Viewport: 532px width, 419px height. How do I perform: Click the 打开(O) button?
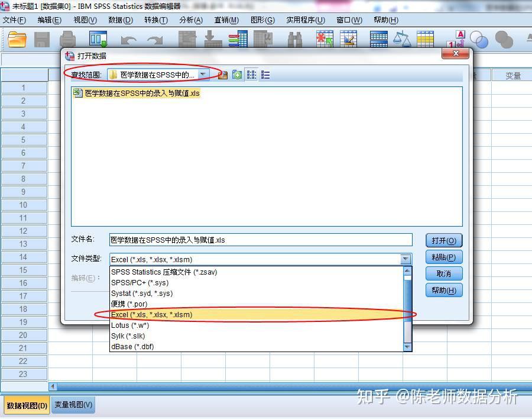coord(443,240)
